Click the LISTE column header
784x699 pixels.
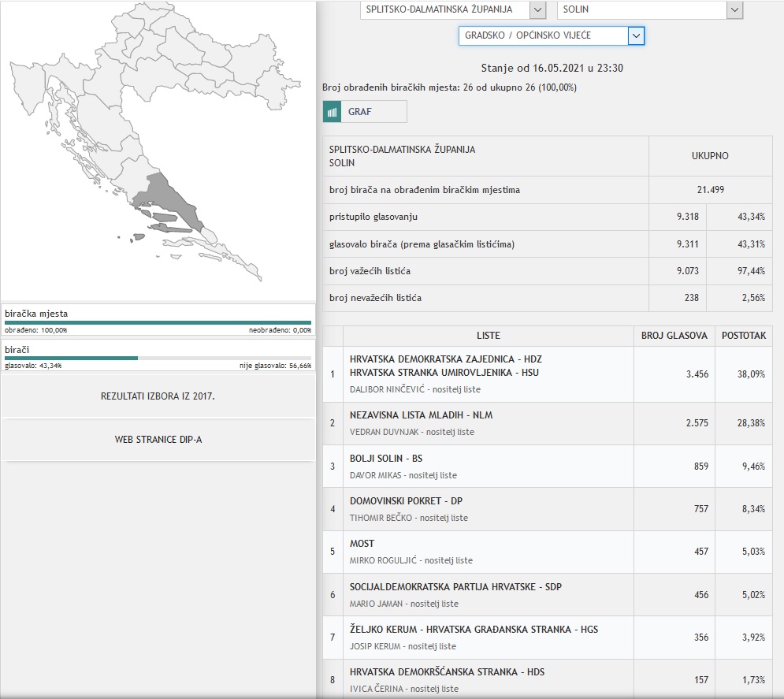pyautogui.click(x=488, y=336)
